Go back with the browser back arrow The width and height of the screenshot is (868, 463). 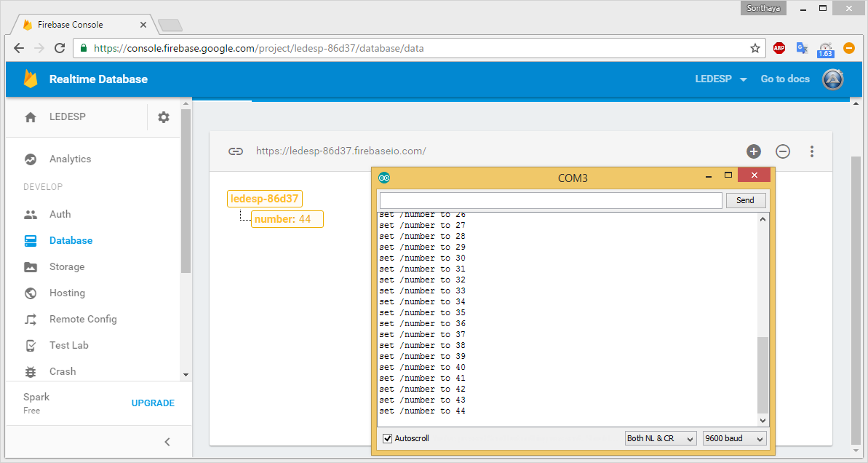pos(19,48)
